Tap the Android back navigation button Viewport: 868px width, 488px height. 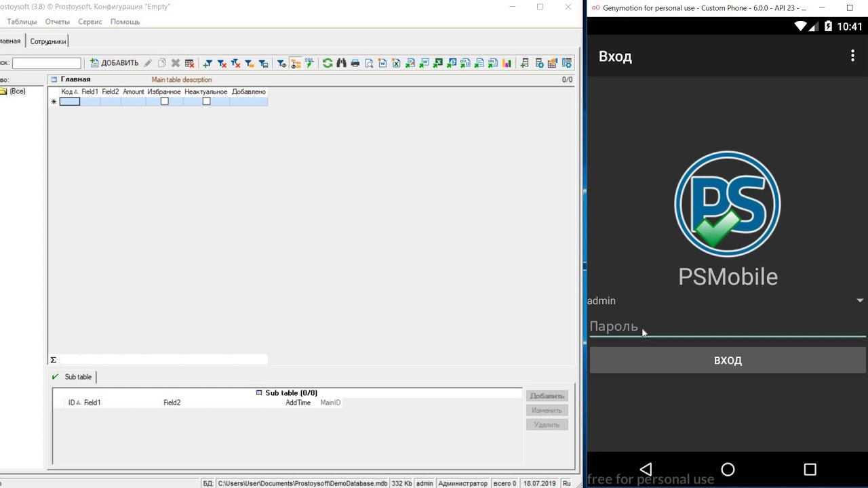coord(646,469)
